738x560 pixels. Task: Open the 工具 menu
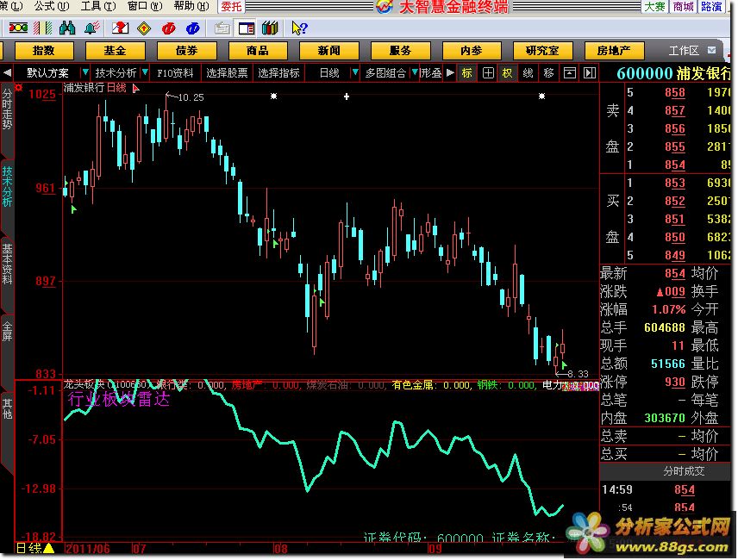(x=98, y=7)
